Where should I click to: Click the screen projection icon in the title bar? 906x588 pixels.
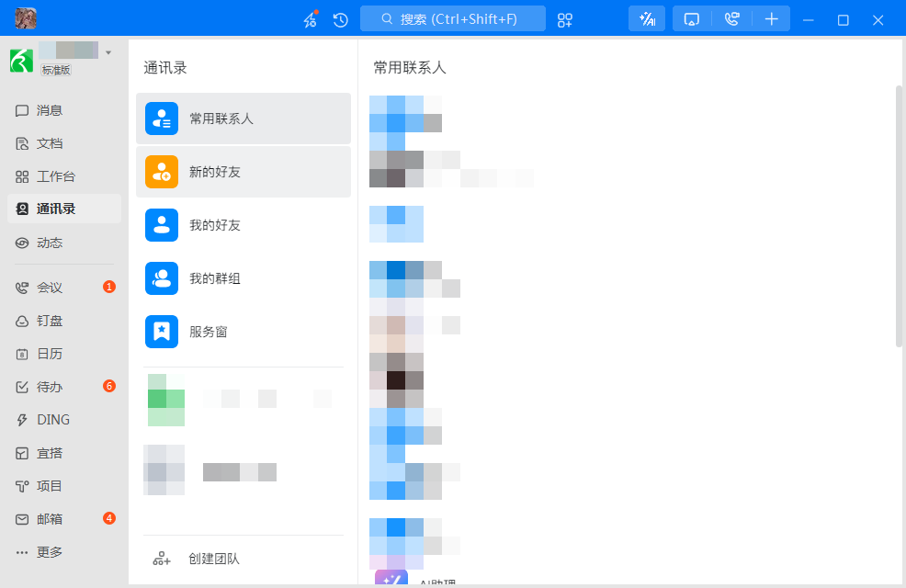click(x=691, y=18)
